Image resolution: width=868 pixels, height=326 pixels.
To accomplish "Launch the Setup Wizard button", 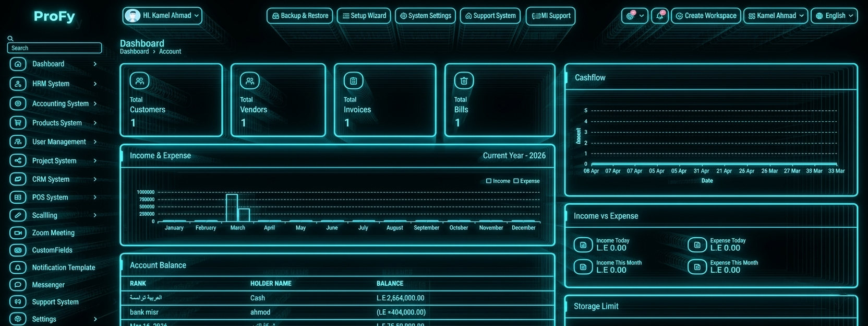I will (364, 16).
